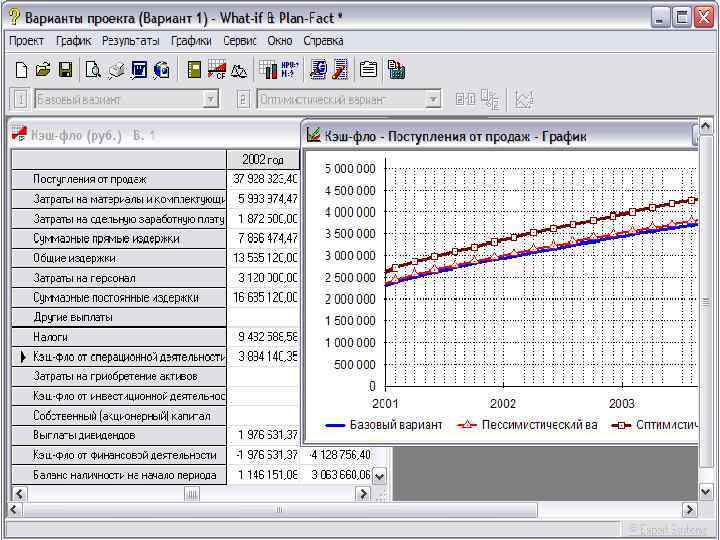
Task: Select the Выплаты дивидендов row
Action: (119, 435)
